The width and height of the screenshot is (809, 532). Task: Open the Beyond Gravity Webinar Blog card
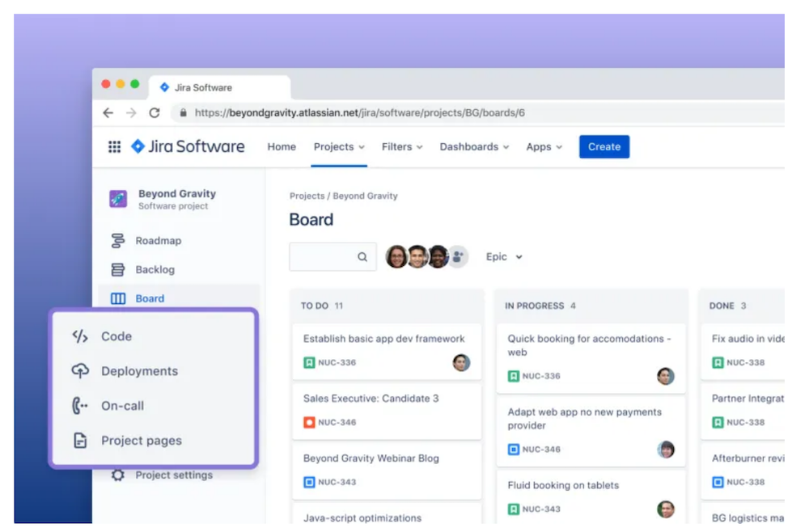click(x=387, y=471)
